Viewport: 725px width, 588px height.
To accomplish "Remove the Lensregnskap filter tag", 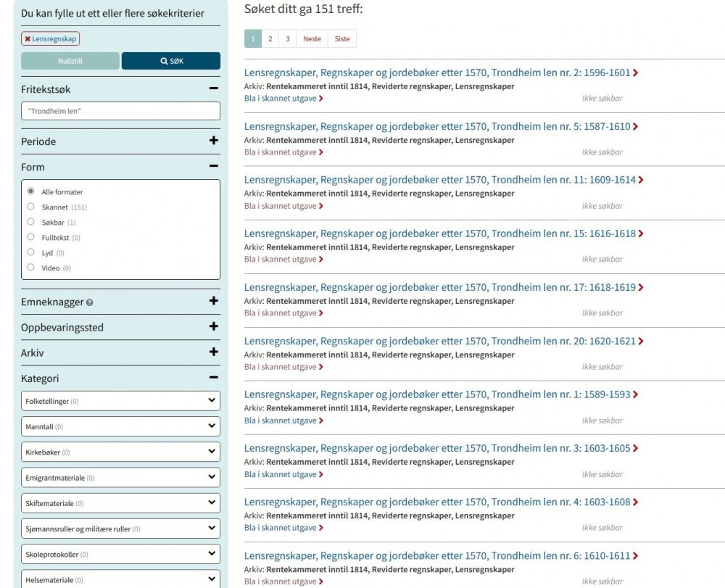I will (28, 39).
